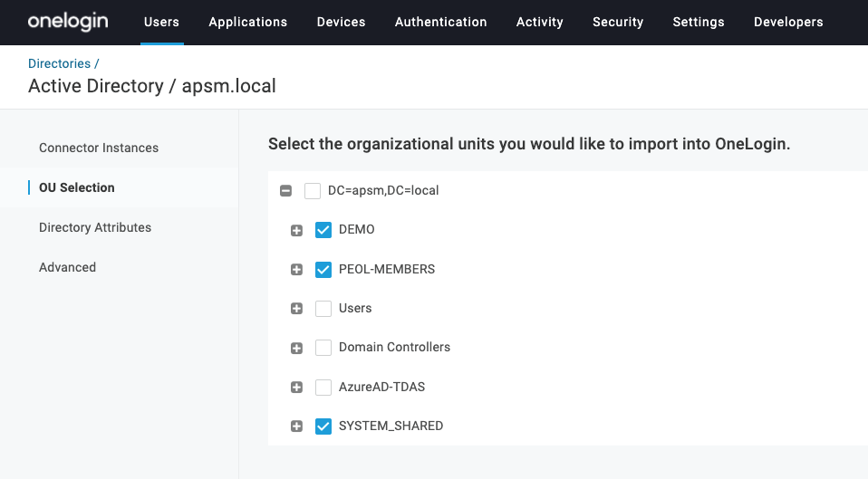The width and height of the screenshot is (868, 479).
Task: Check the Domain Controllers checkbox
Action: point(323,348)
